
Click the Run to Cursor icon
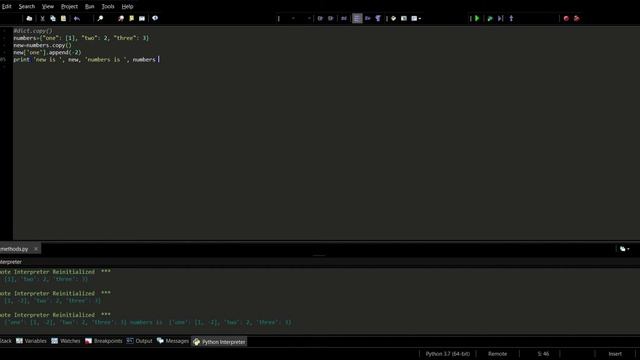(500, 18)
